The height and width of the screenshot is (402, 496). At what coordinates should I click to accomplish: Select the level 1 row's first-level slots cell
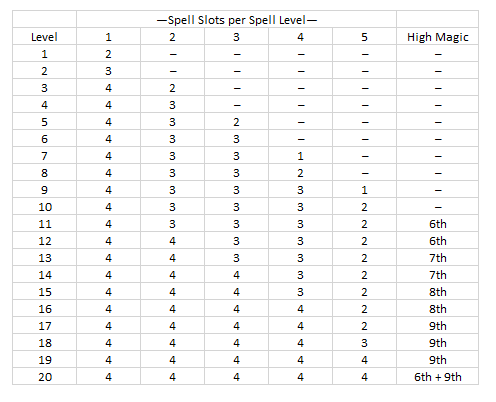tap(108, 54)
